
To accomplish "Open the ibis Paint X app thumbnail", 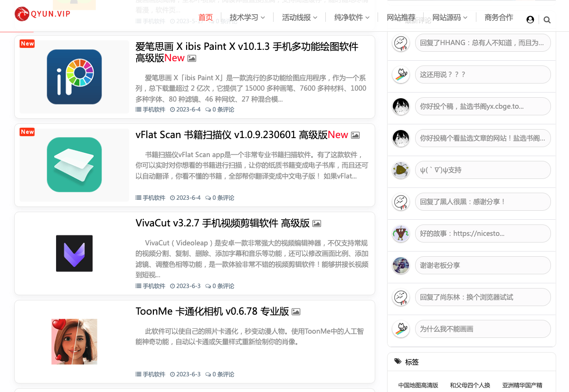I will click(x=75, y=77).
